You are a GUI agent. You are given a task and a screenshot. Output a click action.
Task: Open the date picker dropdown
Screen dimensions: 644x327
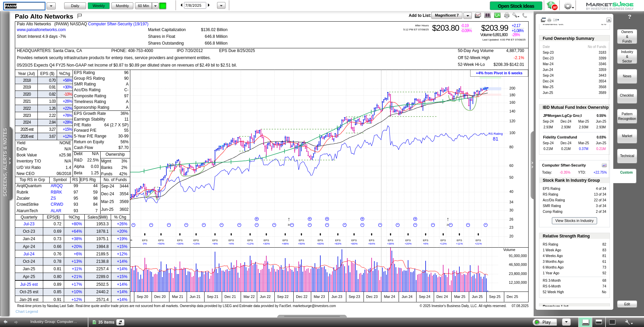[221, 6]
